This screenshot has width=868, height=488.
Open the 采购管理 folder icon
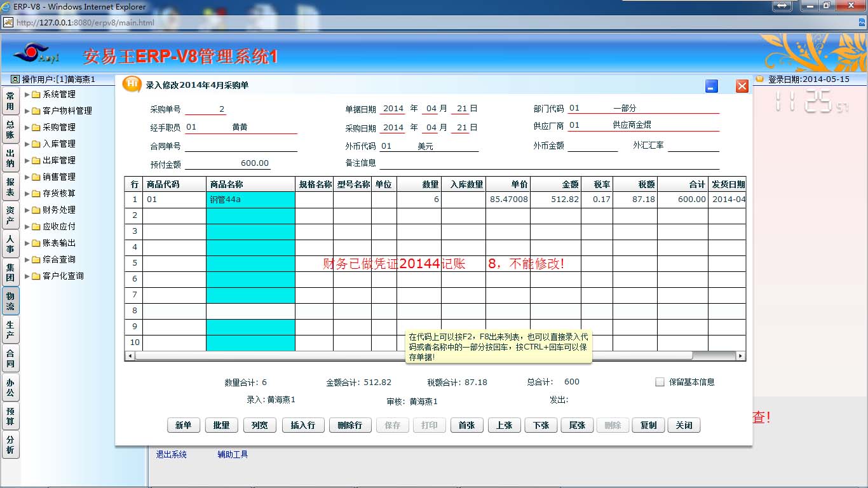coord(36,127)
